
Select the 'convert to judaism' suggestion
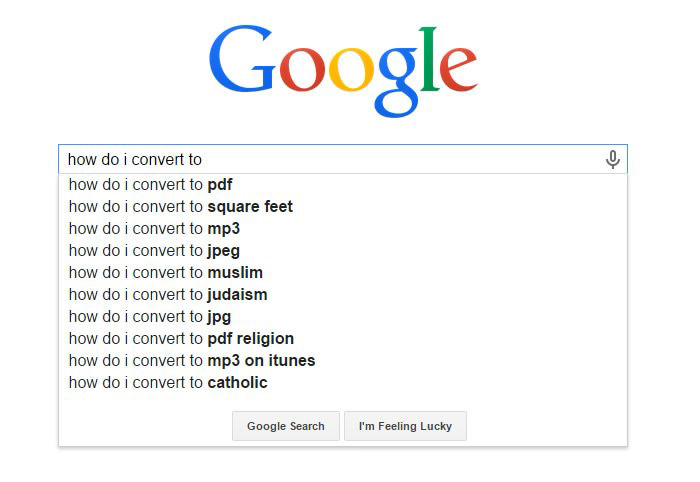point(343,295)
